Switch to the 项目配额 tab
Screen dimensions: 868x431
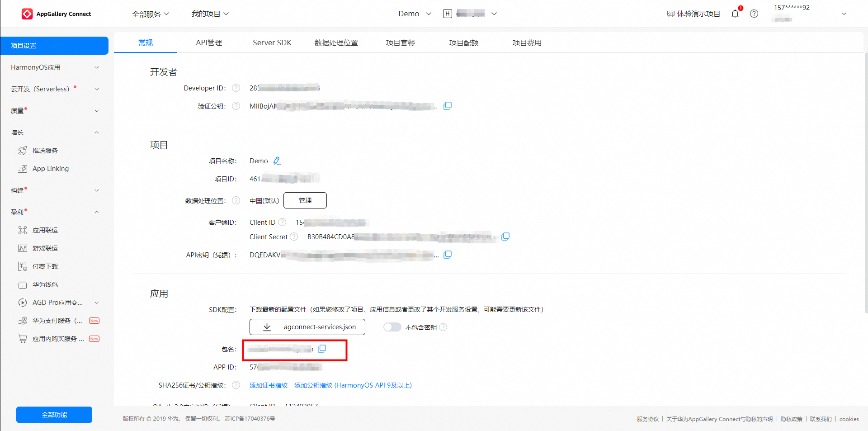pyautogui.click(x=464, y=43)
